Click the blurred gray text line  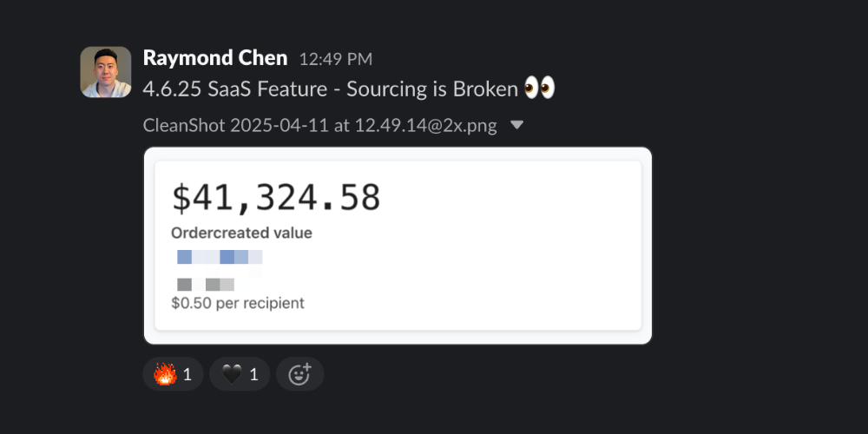point(206,285)
